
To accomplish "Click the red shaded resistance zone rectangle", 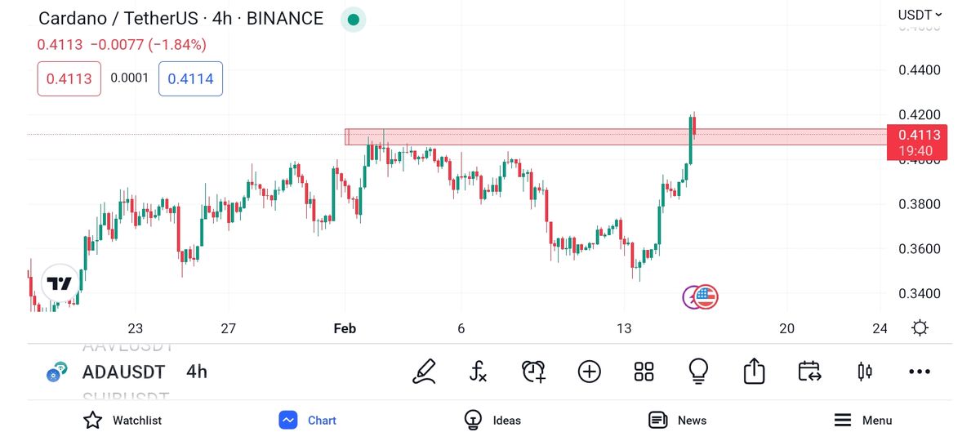I will [523, 136].
